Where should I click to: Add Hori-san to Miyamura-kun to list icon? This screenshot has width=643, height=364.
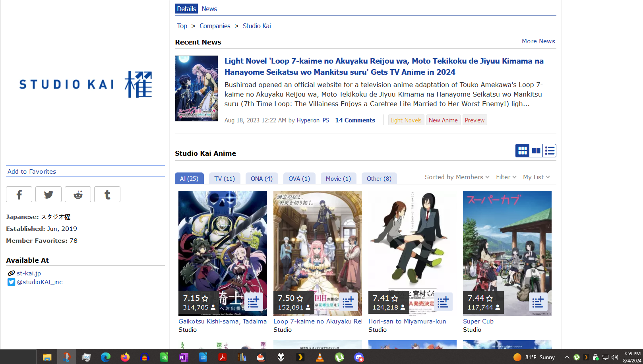tap(443, 302)
